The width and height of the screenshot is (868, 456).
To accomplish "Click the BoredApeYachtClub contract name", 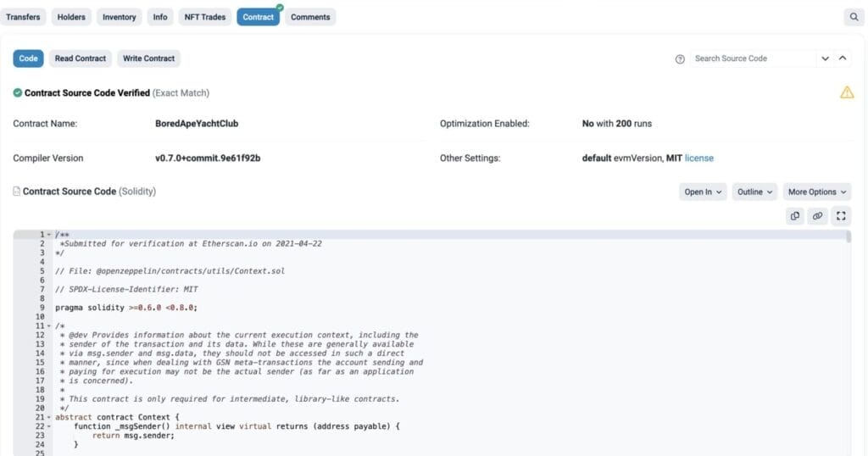I will click(197, 124).
